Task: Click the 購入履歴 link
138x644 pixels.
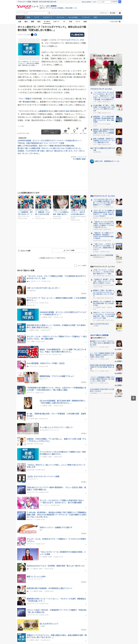Action: [112, 13]
